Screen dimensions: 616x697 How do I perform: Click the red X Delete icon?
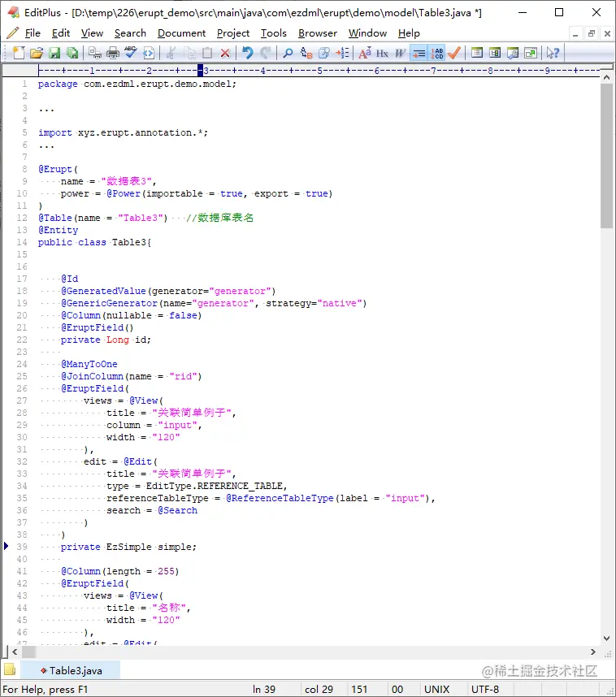pos(225,53)
